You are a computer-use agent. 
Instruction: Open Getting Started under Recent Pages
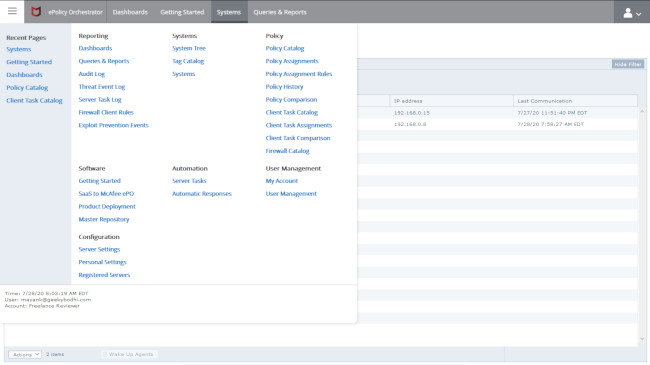(x=29, y=62)
